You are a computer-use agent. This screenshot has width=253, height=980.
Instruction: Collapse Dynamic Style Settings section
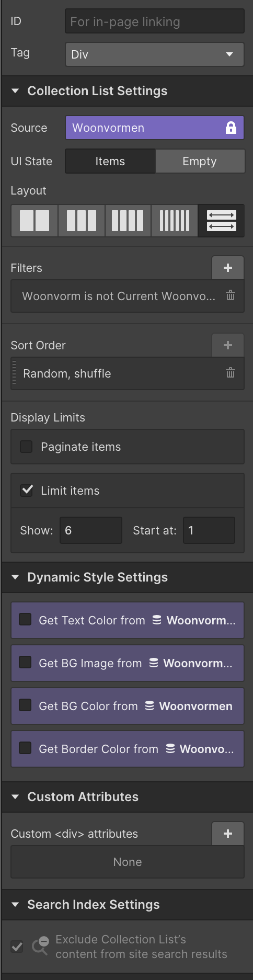pos(15,577)
